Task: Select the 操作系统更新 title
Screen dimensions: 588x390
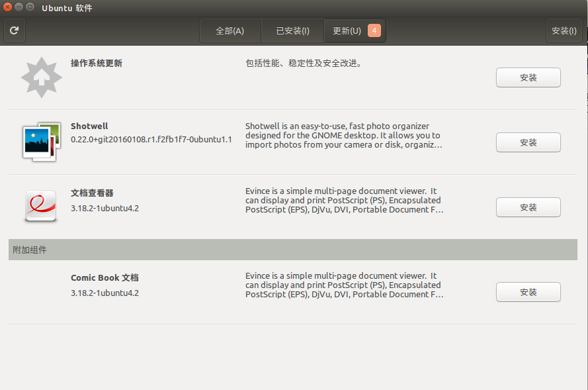Action: [x=97, y=64]
